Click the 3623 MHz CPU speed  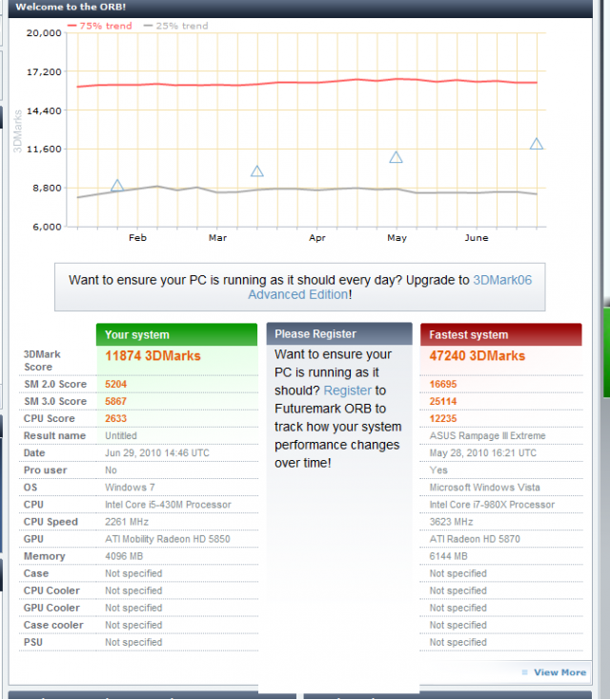click(451, 522)
